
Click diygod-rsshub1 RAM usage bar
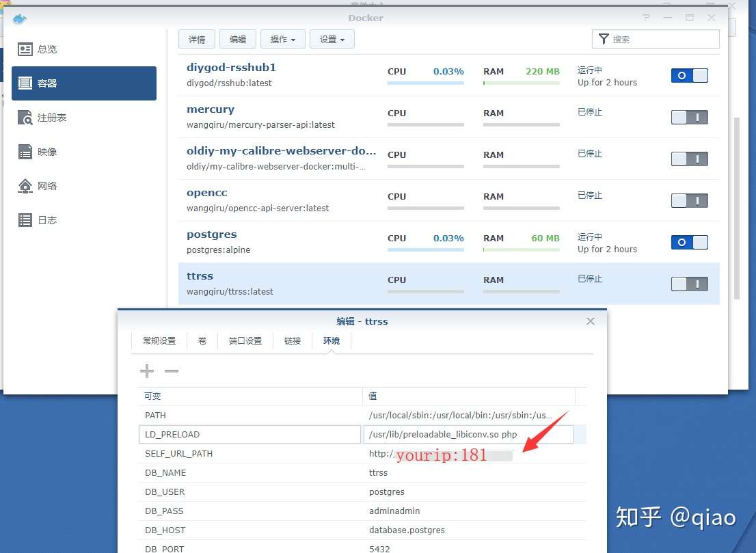522,83
